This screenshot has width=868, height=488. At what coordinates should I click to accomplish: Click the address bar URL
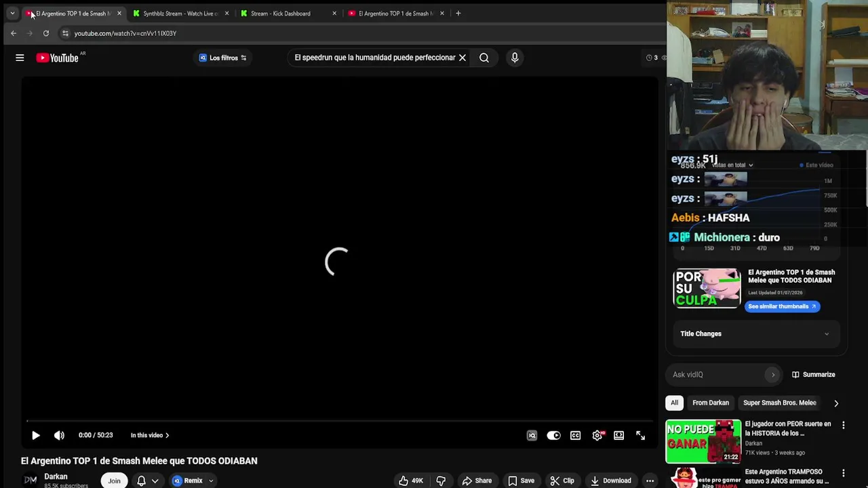coord(125,33)
